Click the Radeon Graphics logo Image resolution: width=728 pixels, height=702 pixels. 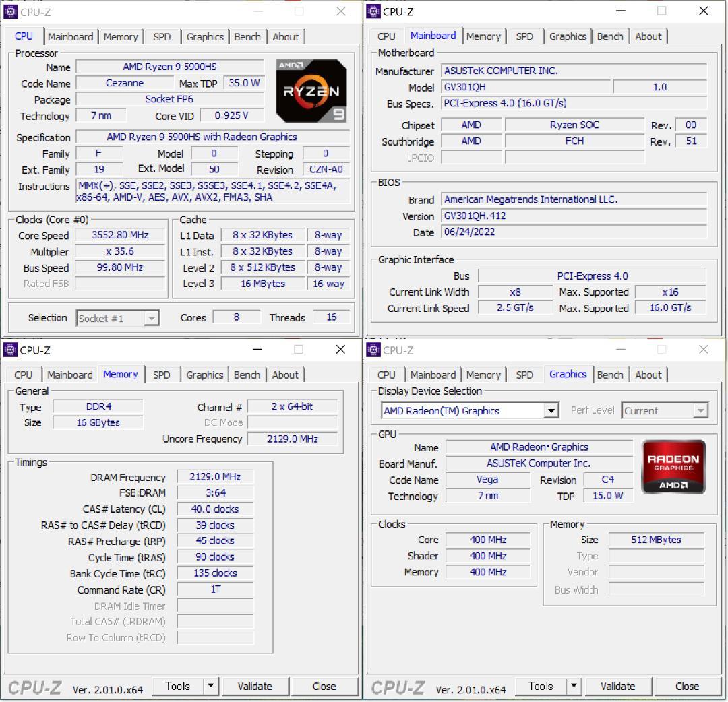click(673, 466)
